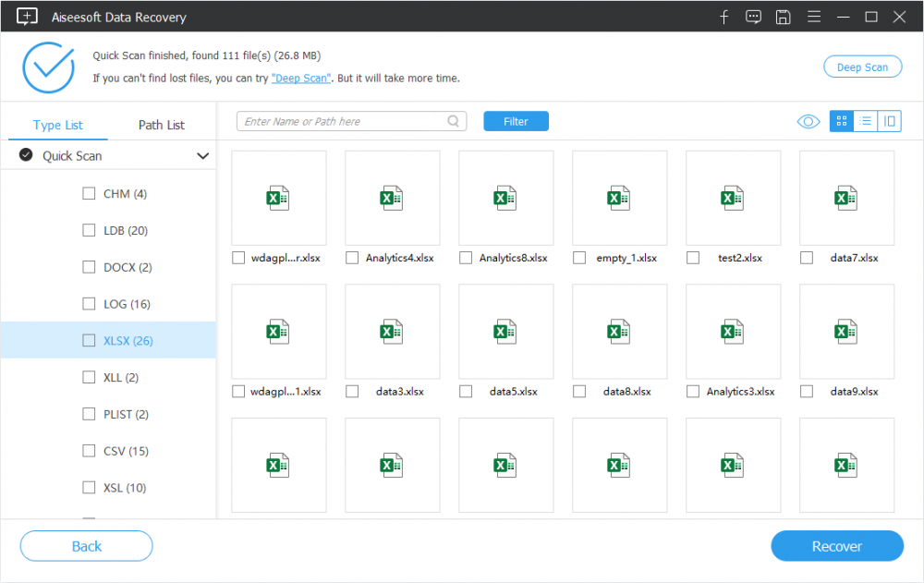Click the scan finished checkmark icon
The height and width of the screenshot is (583, 924).
(x=48, y=67)
